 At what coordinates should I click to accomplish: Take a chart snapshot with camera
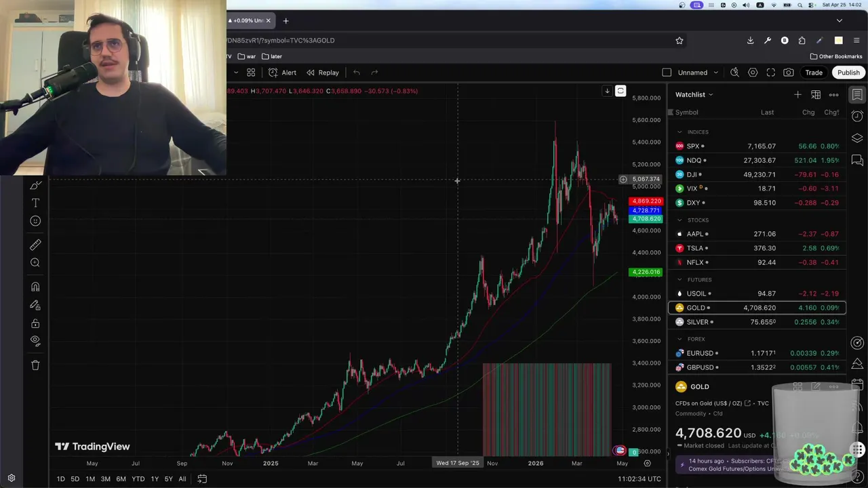789,73
